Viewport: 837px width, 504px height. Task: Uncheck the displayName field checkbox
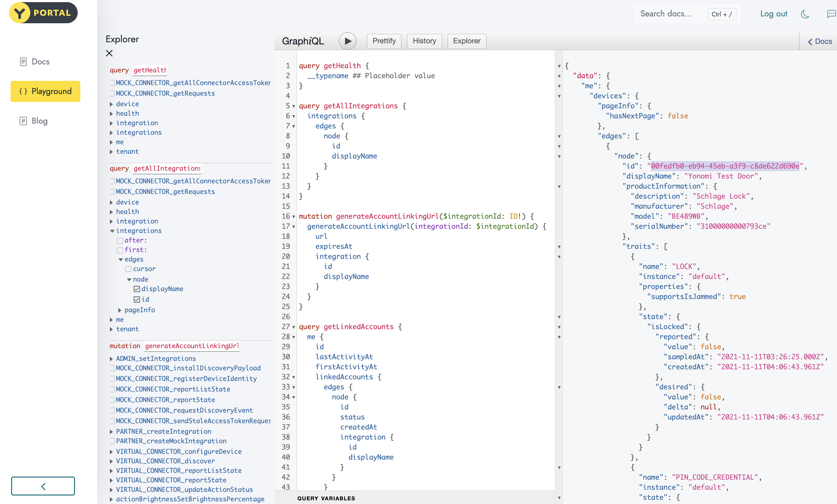[x=137, y=289]
